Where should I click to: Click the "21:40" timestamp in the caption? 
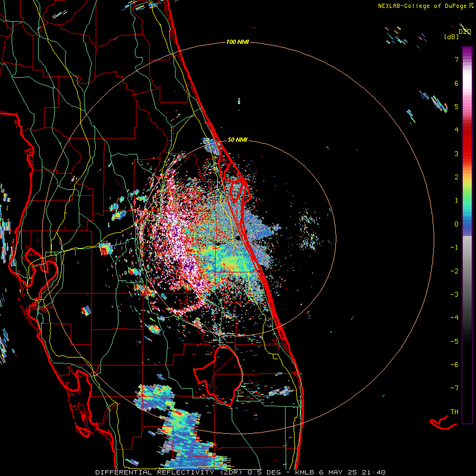[374, 472]
